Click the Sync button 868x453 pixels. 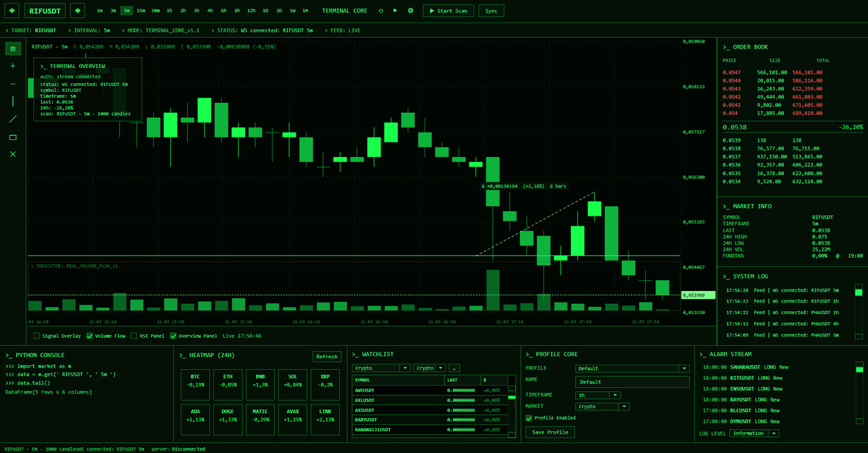point(491,11)
